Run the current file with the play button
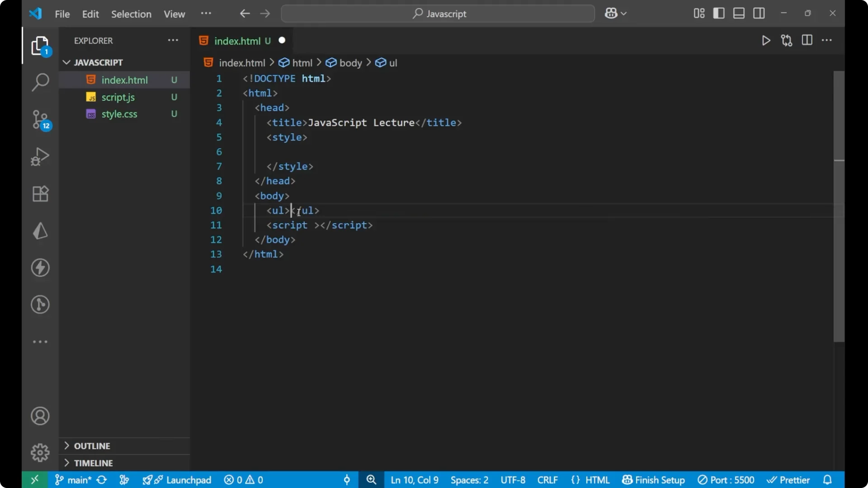 (x=766, y=40)
